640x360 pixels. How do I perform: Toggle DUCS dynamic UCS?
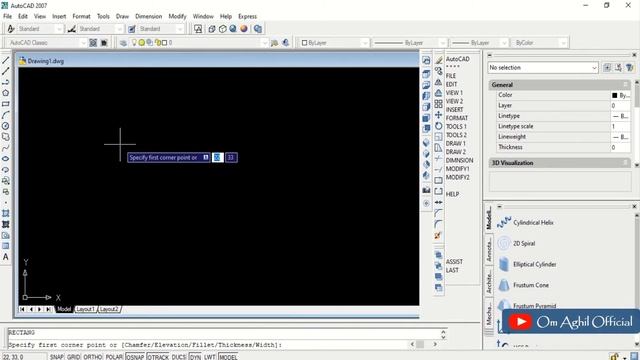coord(179,357)
